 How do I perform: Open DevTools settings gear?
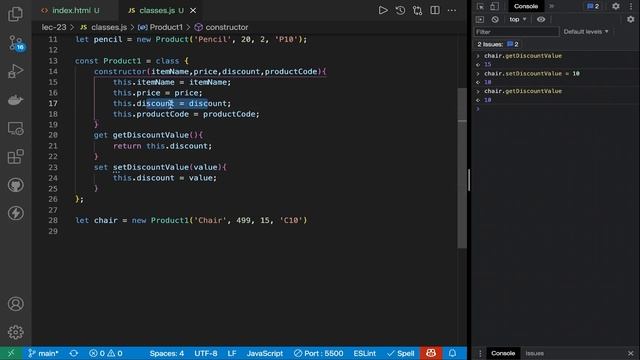[x=616, y=7]
